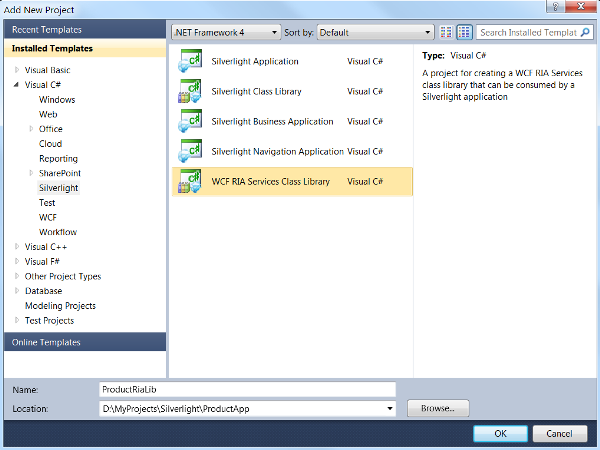Click the Silverlight Application template icon

190,61
